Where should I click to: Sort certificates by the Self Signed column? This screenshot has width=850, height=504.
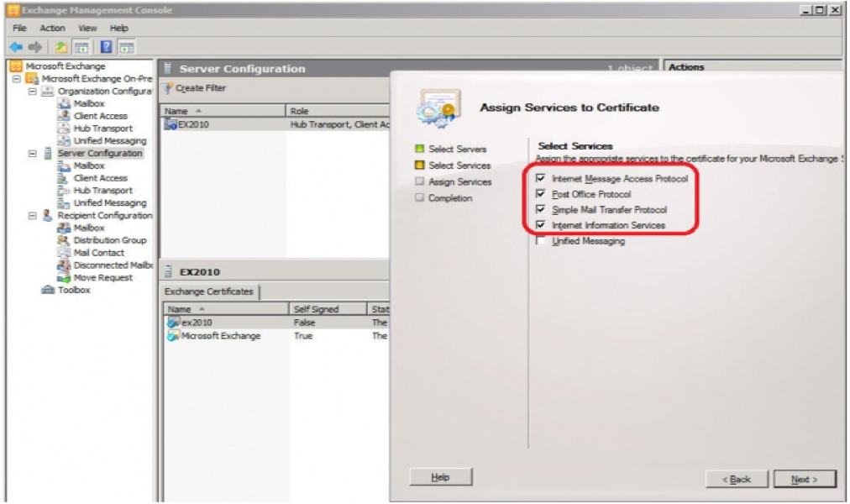tap(328, 309)
